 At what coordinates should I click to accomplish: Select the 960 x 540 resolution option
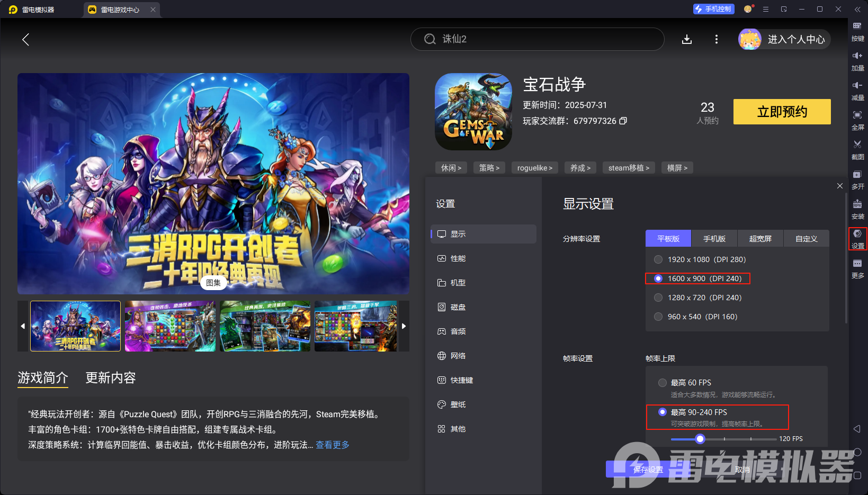coord(658,316)
